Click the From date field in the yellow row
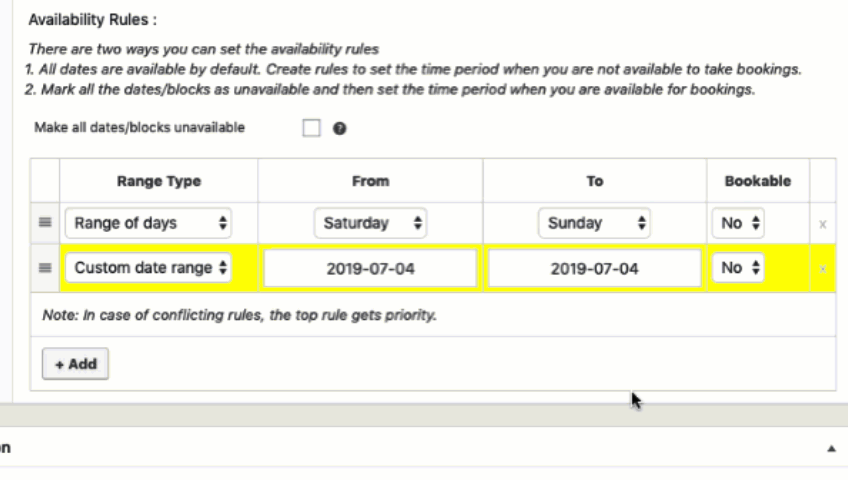The height and width of the screenshot is (480, 848). (370, 269)
